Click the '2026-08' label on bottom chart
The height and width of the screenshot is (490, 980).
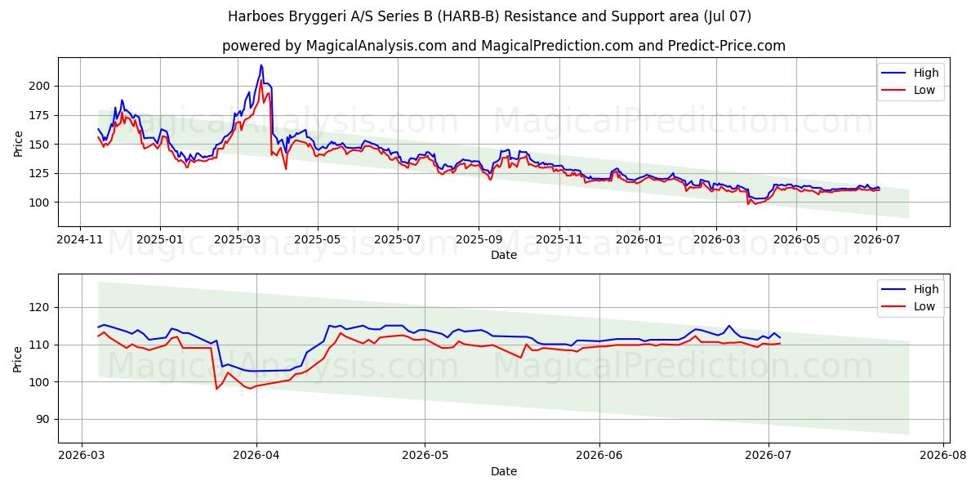(944, 457)
